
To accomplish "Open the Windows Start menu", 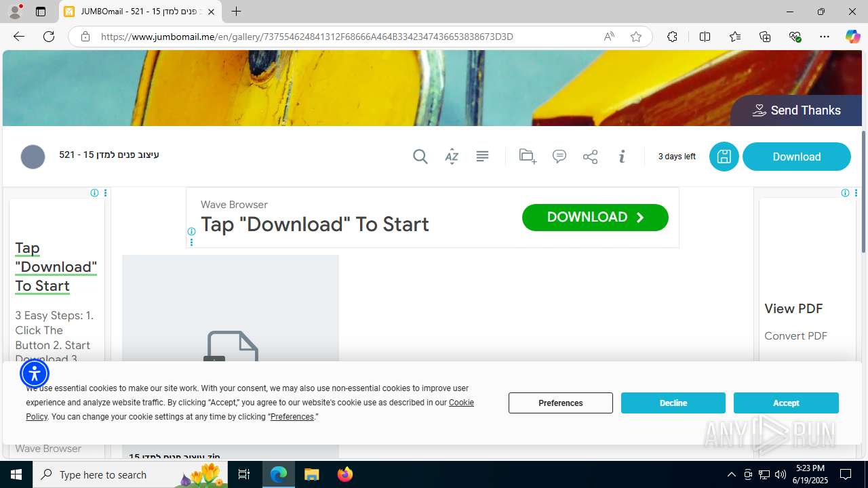I will [x=16, y=474].
